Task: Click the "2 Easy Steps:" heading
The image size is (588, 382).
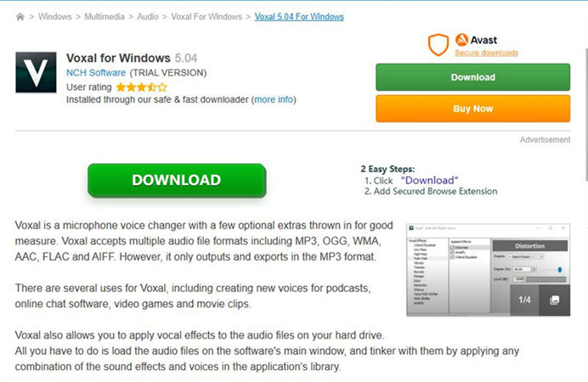Action: click(x=387, y=169)
